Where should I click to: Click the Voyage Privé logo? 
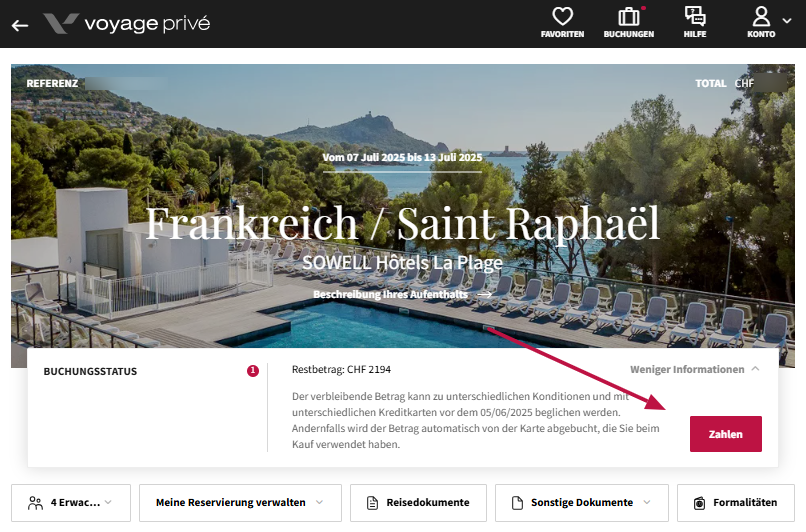126,24
